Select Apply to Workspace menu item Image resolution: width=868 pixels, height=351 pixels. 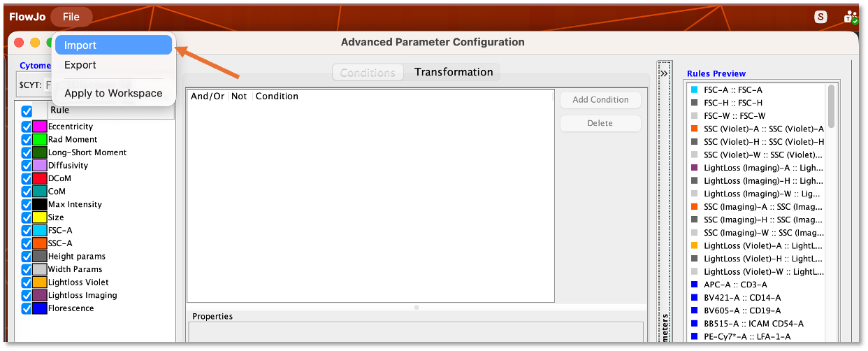(x=113, y=93)
